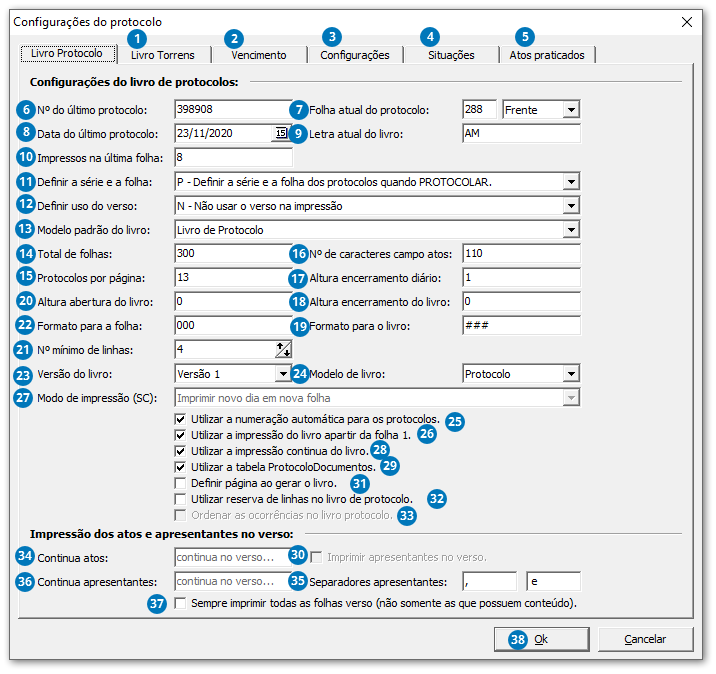The image size is (716, 674).
Task: Expand Definir a série e a folha dropdown
Action: tap(571, 182)
